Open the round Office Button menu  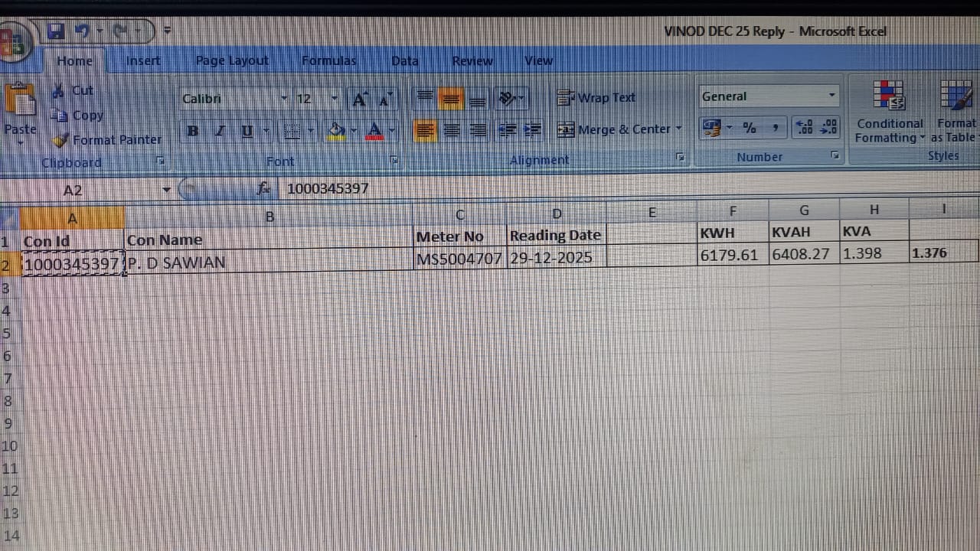15,44
